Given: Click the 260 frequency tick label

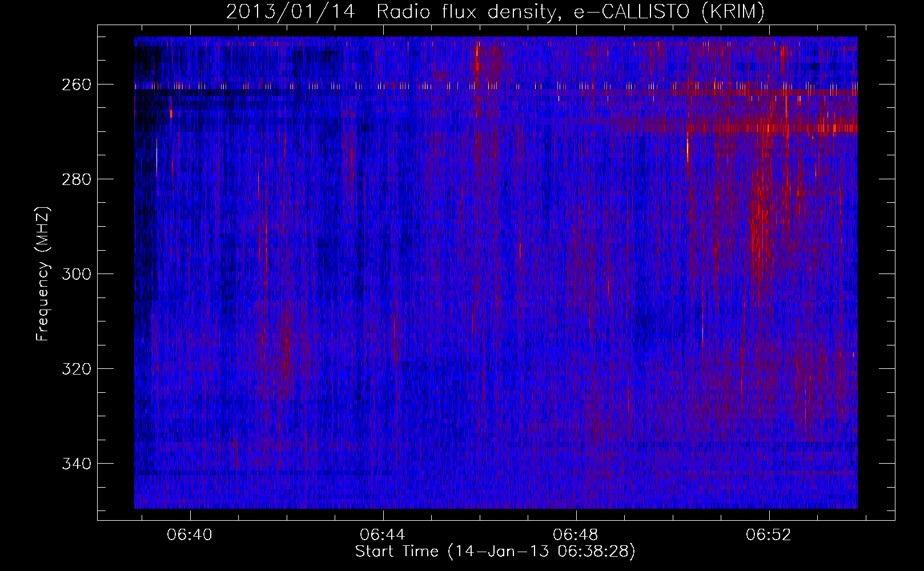Looking at the screenshot, I should (77, 85).
